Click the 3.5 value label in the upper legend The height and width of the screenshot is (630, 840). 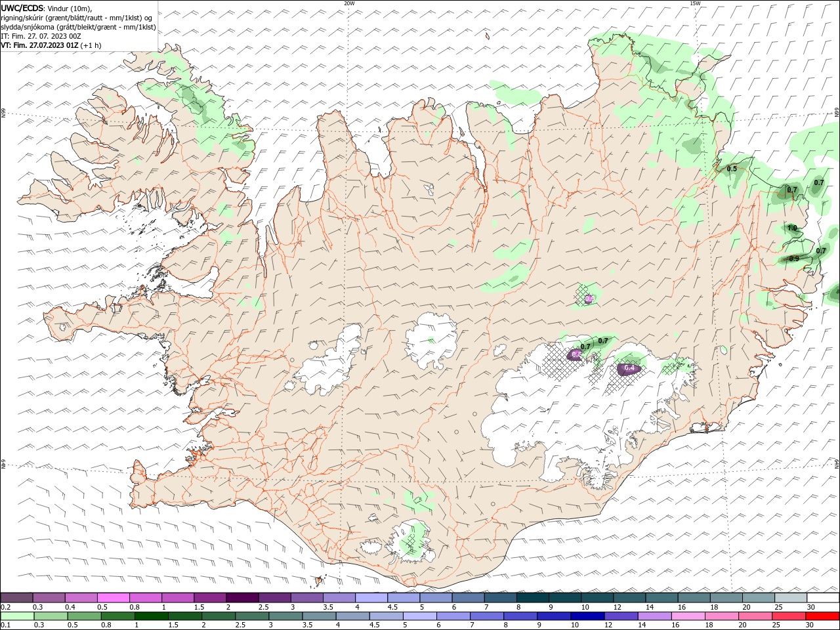(x=327, y=607)
